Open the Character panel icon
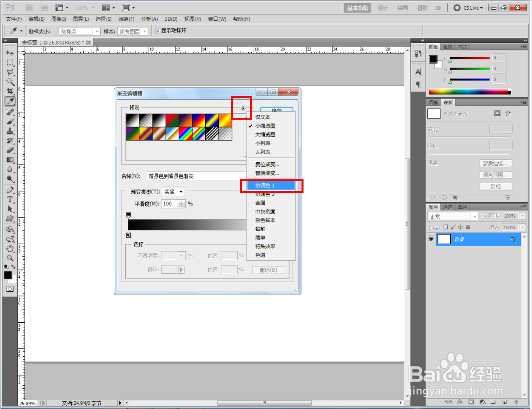The image size is (532, 409). point(418,72)
